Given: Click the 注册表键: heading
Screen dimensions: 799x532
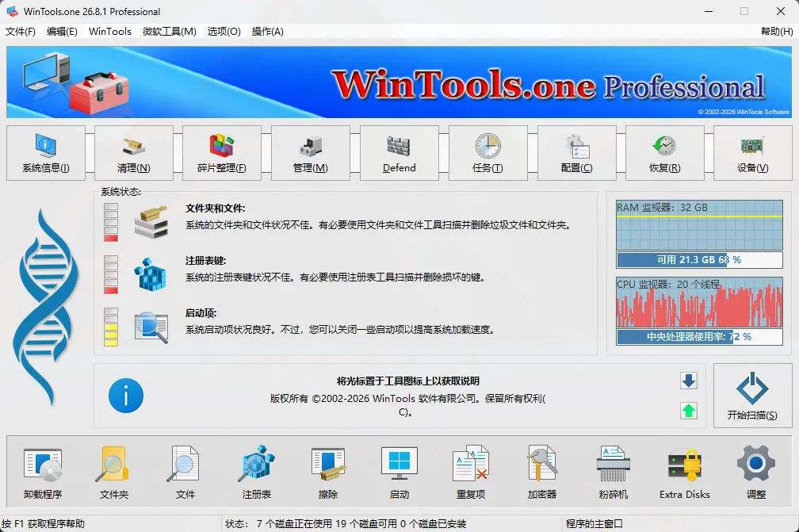Looking at the screenshot, I should [205, 261].
